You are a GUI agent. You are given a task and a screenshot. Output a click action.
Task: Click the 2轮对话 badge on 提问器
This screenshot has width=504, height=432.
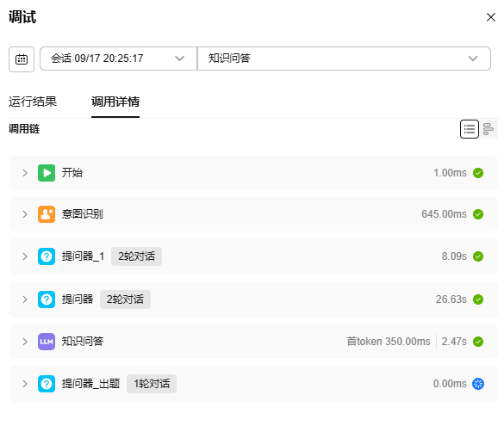coord(126,299)
